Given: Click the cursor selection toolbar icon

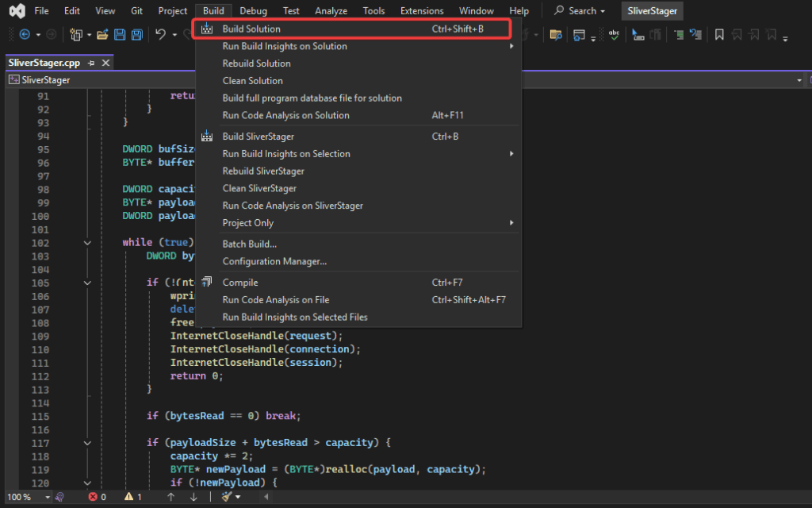Looking at the screenshot, I should point(638,35).
